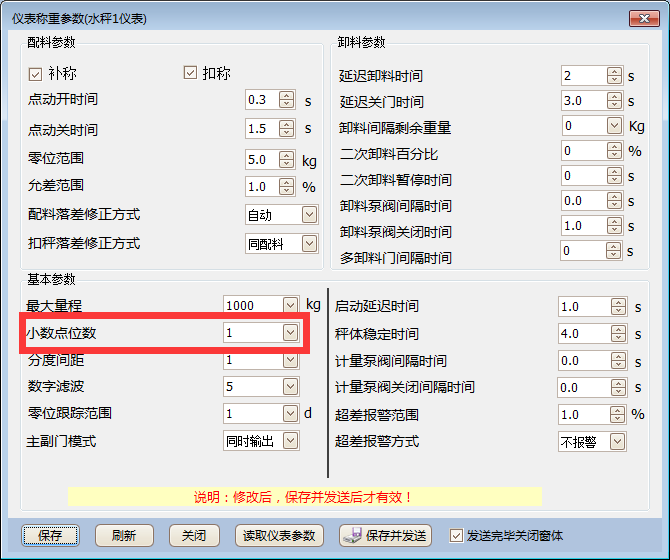Click 卸料泵阀间隔时间 spinner arrows
The image size is (670, 560).
tap(614, 201)
